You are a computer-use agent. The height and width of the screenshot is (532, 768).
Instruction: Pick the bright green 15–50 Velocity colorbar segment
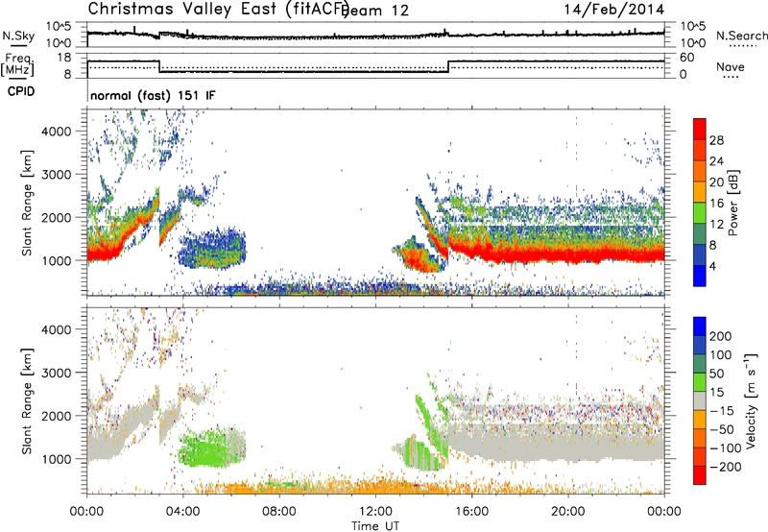pos(700,382)
